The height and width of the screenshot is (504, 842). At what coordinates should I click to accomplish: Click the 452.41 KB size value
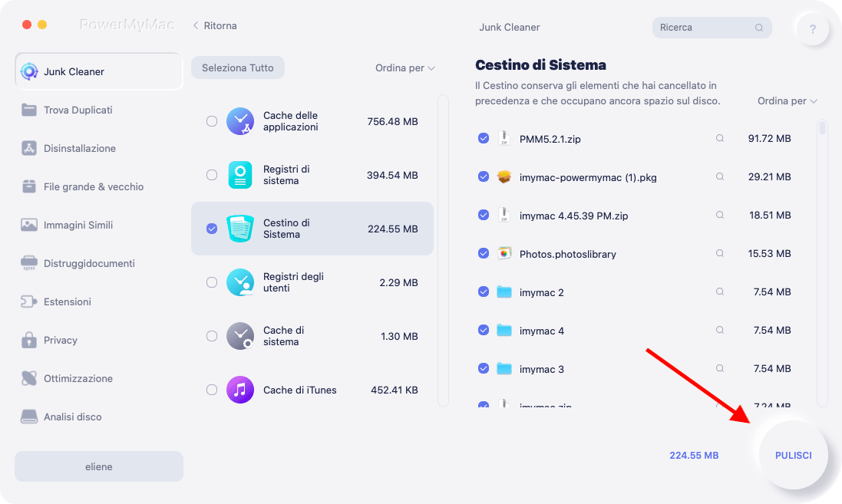click(x=395, y=390)
